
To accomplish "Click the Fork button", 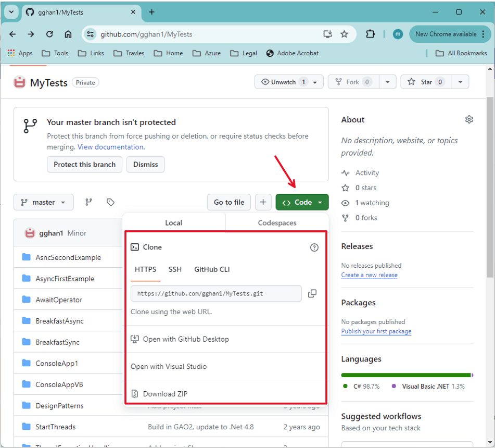I will [353, 82].
